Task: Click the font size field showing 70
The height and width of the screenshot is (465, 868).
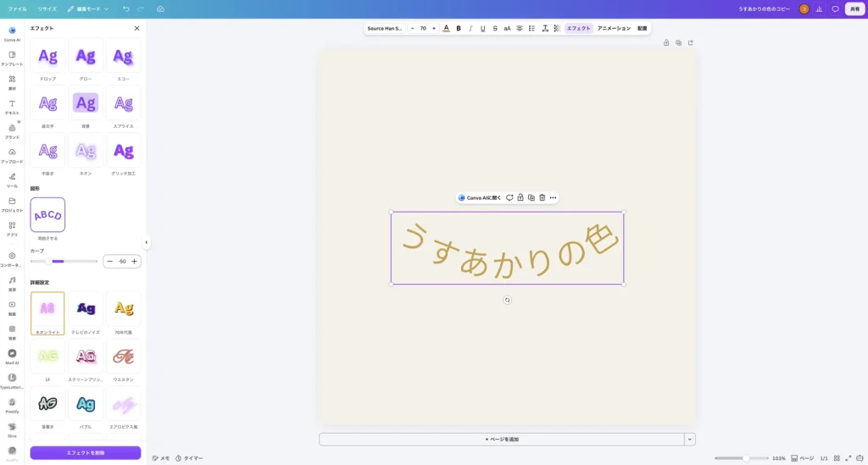Action: 423,28
